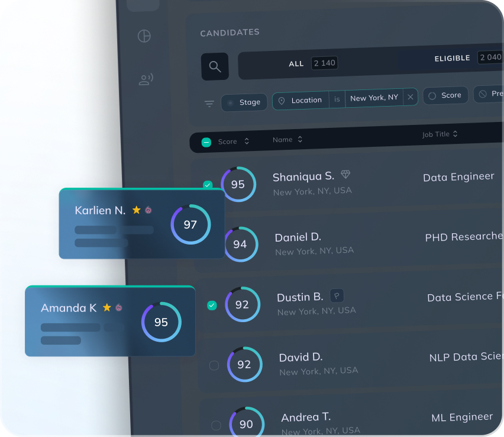Uncheck the Shaniqua S. row checkbox

(x=208, y=185)
